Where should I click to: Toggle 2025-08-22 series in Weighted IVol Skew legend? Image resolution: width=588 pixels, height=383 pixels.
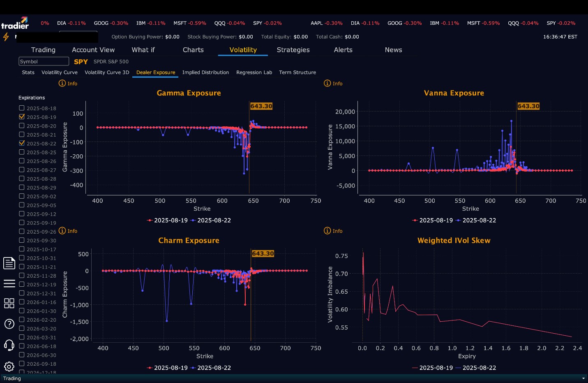point(476,368)
